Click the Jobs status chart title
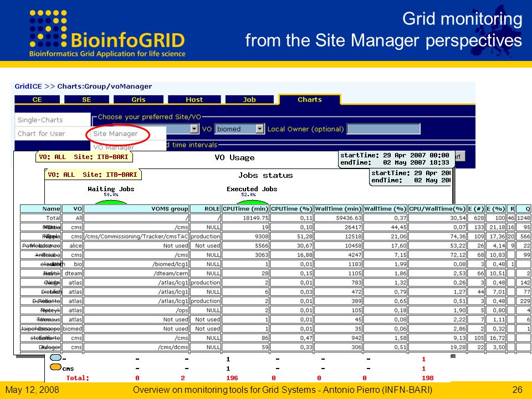The width and height of the screenshot is (532, 399). click(x=265, y=176)
